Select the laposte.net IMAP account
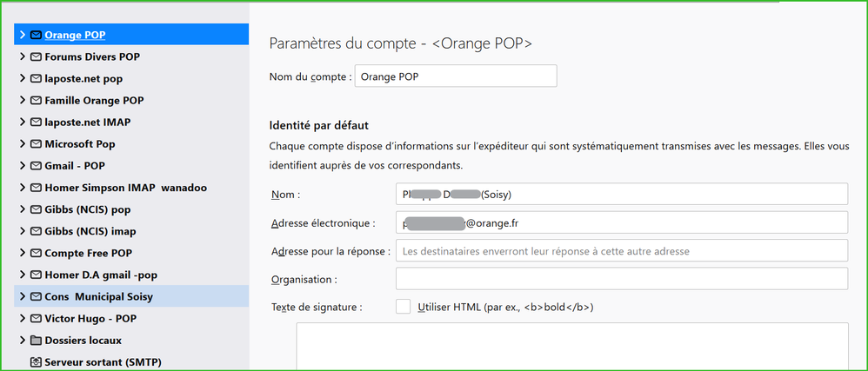 click(87, 122)
